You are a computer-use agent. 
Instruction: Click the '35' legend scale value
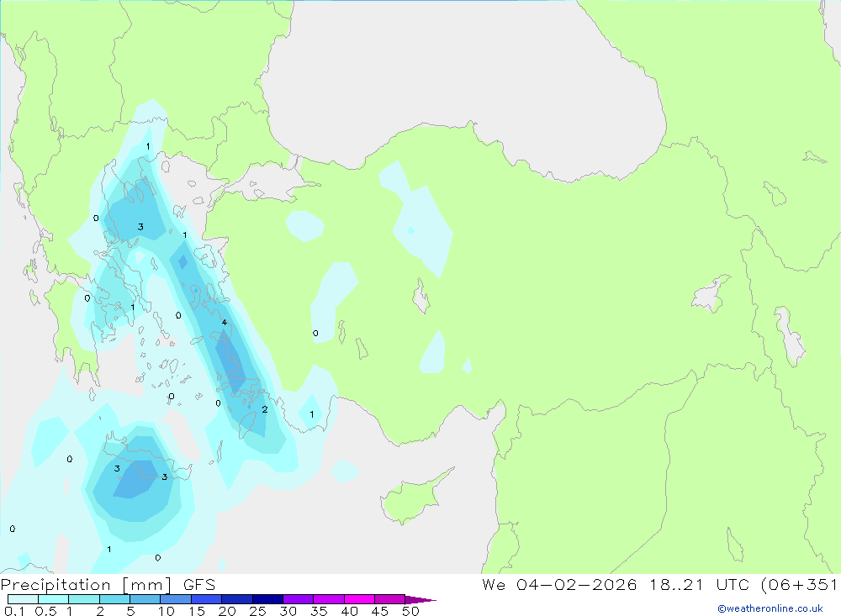click(x=319, y=611)
